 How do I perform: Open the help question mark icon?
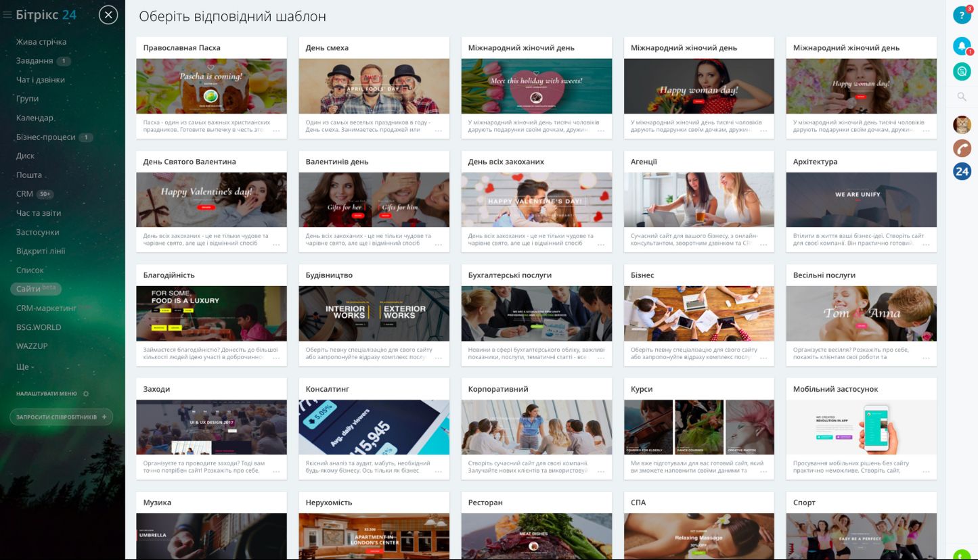[962, 15]
